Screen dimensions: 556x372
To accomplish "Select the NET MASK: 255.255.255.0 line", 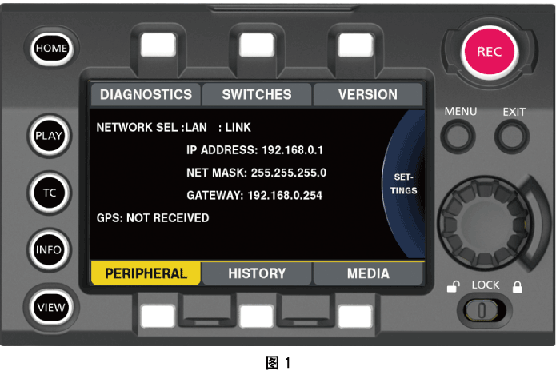I will coord(256,173).
